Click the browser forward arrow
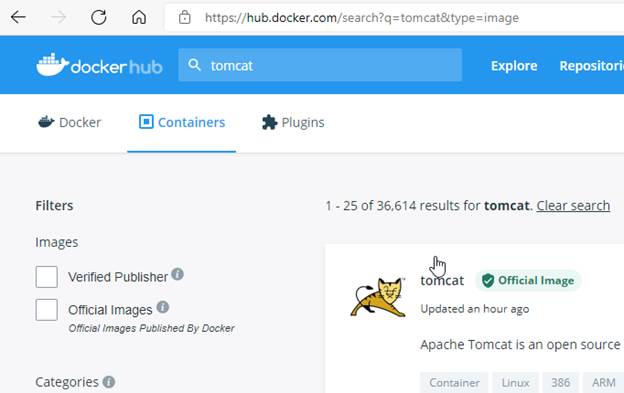 click(x=58, y=18)
